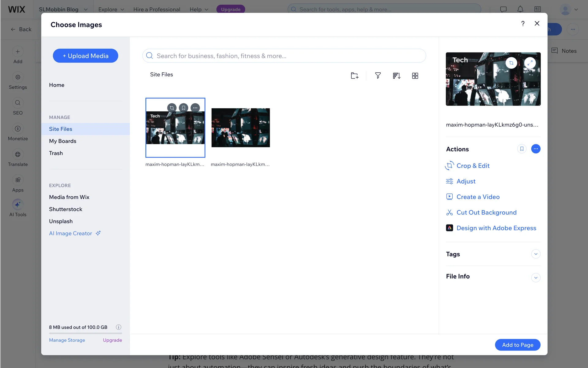
Task: Open the filter icon in Site Files
Action: pyautogui.click(x=378, y=75)
